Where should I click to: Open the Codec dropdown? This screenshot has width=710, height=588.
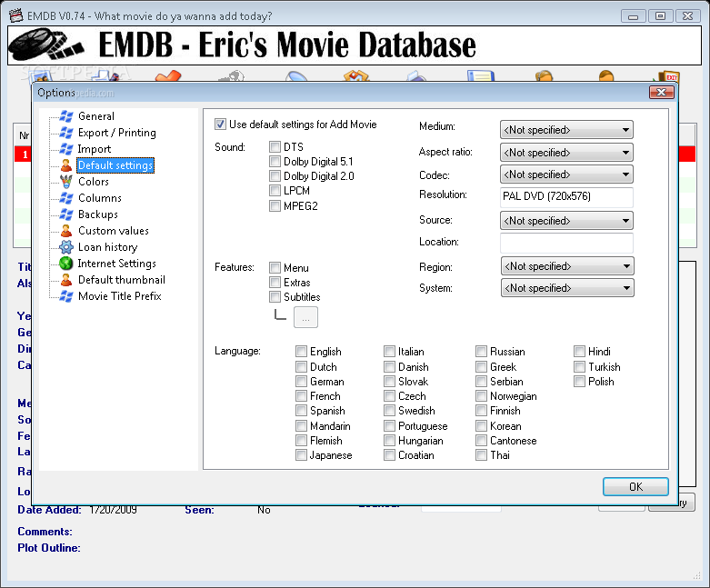(x=566, y=174)
